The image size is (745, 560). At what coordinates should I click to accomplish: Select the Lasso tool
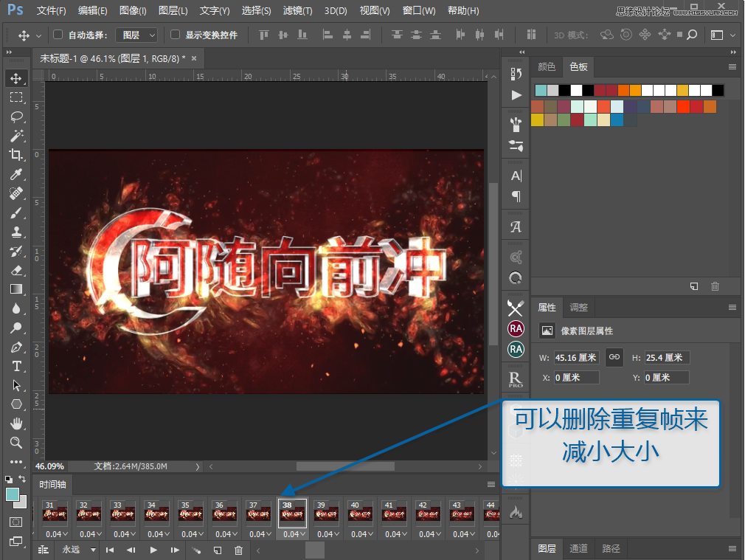(x=16, y=117)
